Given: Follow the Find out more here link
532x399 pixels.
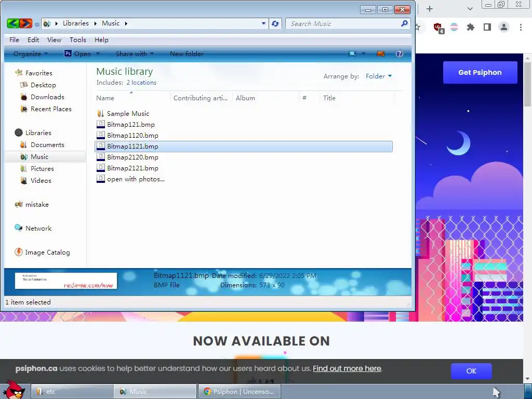Looking at the screenshot, I should click(x=347, y=368).
